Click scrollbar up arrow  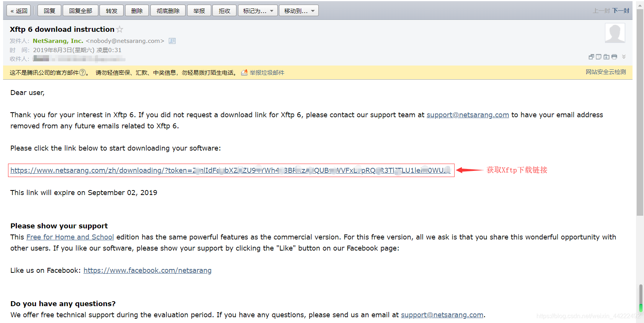(x=640, y=5)
